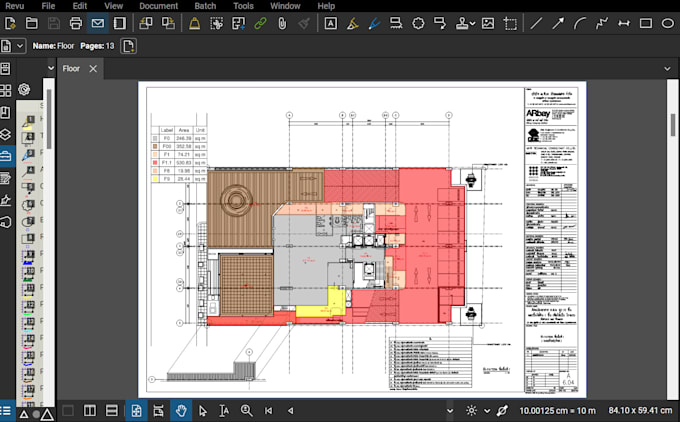Open the file properties dropdown beside Name
Viewport: 680px width, 422px height.
[x=20, y=46]
